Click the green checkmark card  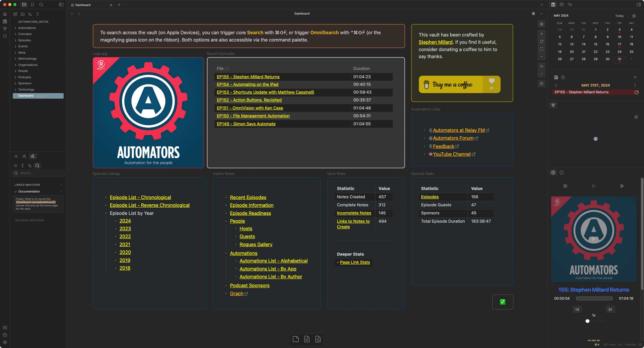503,302
